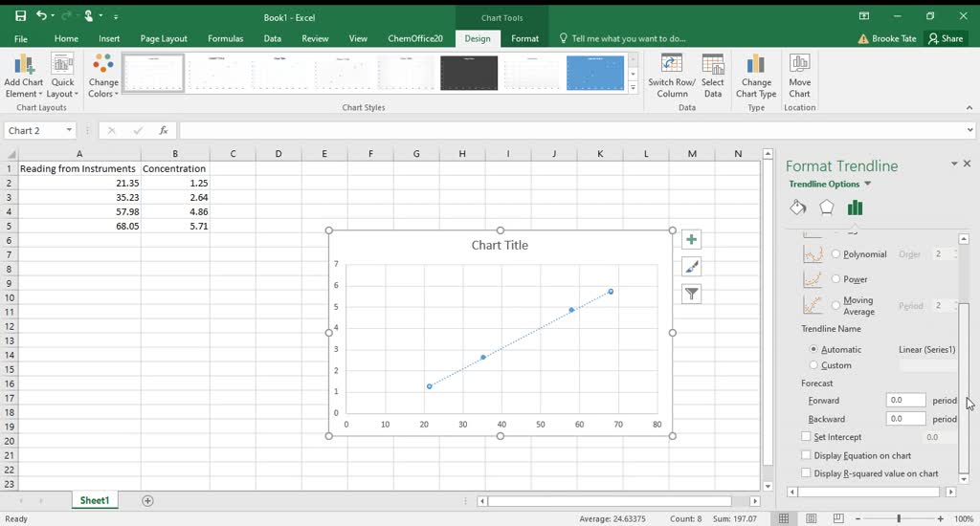Image resolution: width=980 pixels, height=526 pixels.
Task: Click the Undo arrow icon
Action: [41, 15]
